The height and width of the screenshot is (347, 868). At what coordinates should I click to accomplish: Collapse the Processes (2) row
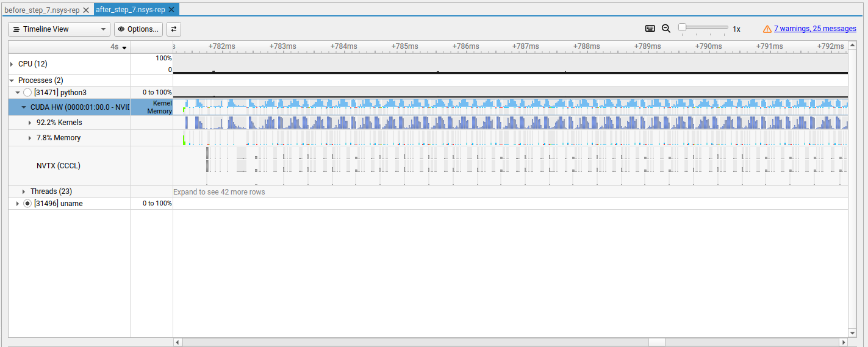pos(12,80)
